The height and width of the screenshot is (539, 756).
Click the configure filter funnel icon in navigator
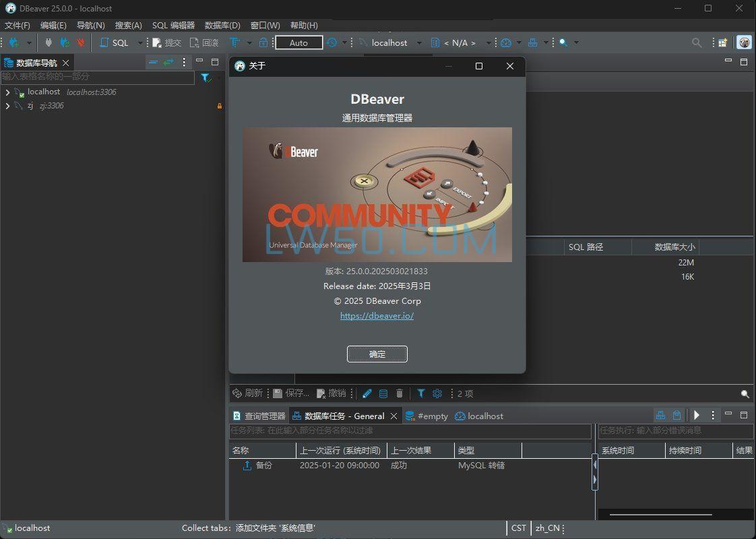[x=206, y=77]
